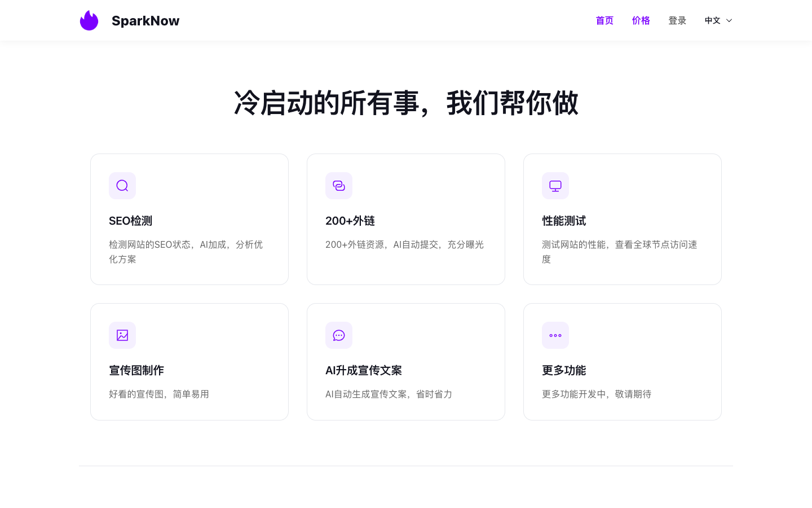Open the 价格 pricing page
The width and height of the screenshot is (812, 508).
click(x=641, y=20)
